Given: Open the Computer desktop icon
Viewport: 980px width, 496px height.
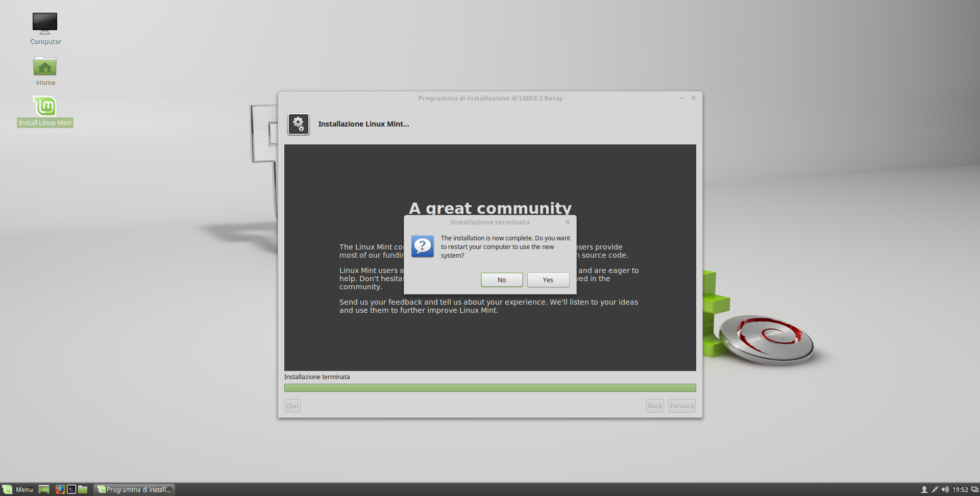Looking at the screenshot, I should point(45,29).
